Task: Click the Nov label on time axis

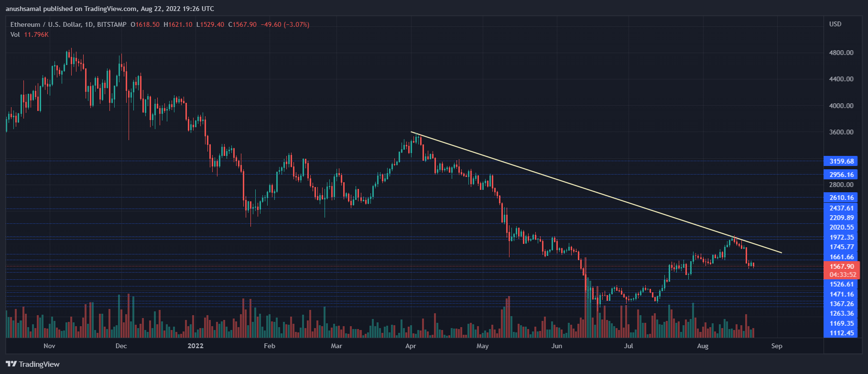Action: click(x=49, y=346)
